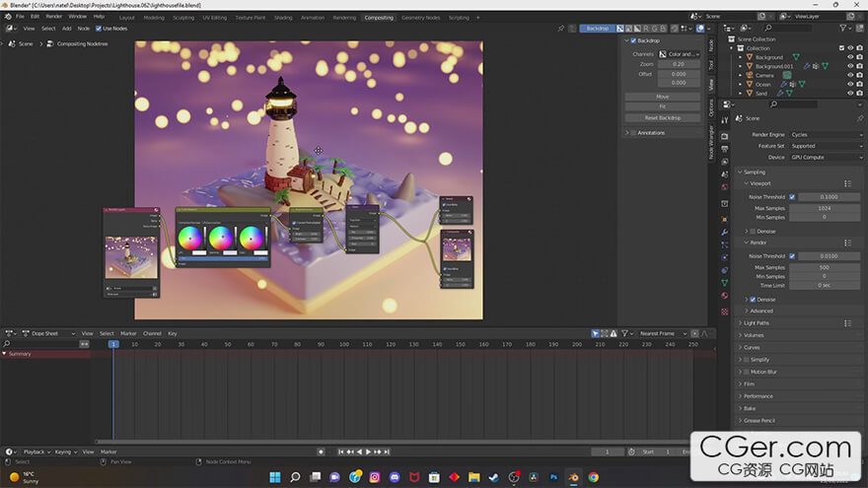
Task: Open the Material properties sphere icon
Action: coord(725,296)
